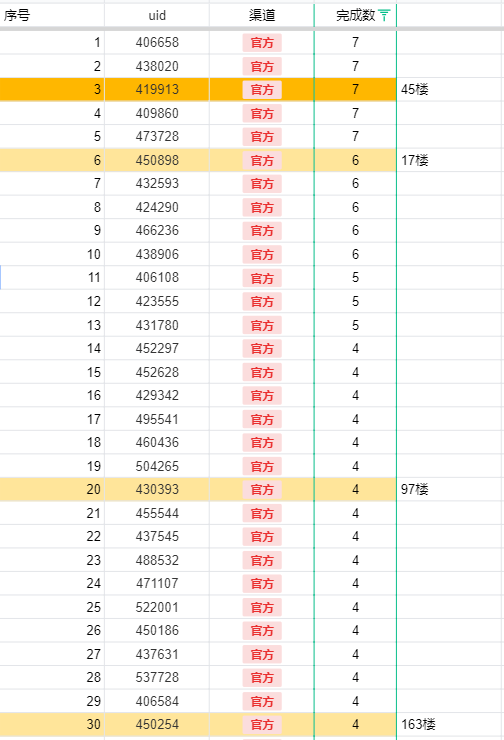Click uid cell 450254

point(157,724)
